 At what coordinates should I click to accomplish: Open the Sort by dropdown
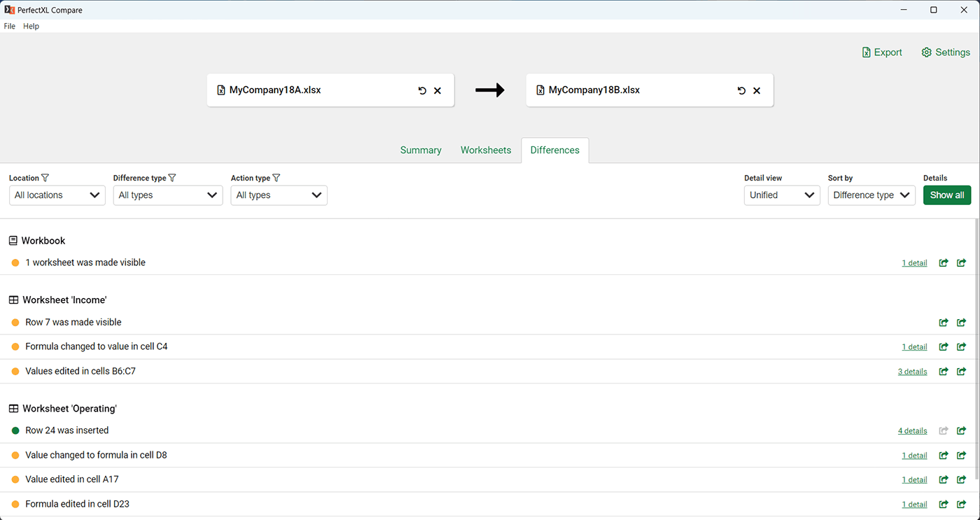871,195
